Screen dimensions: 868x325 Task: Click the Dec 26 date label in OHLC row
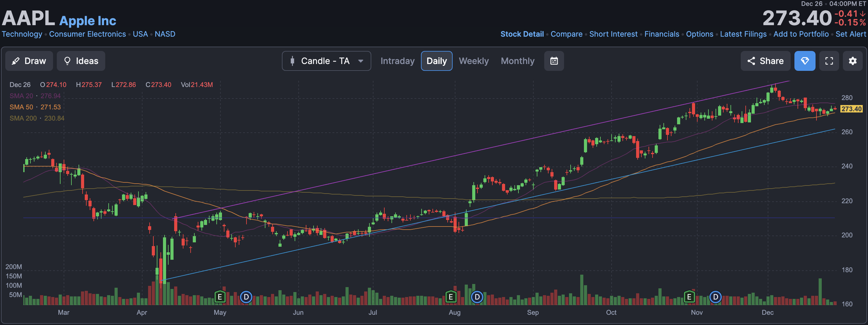coord(20,85)
